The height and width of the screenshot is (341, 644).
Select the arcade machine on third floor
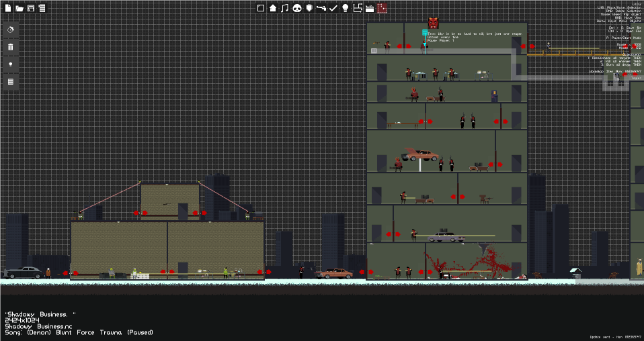pos(495,96)
